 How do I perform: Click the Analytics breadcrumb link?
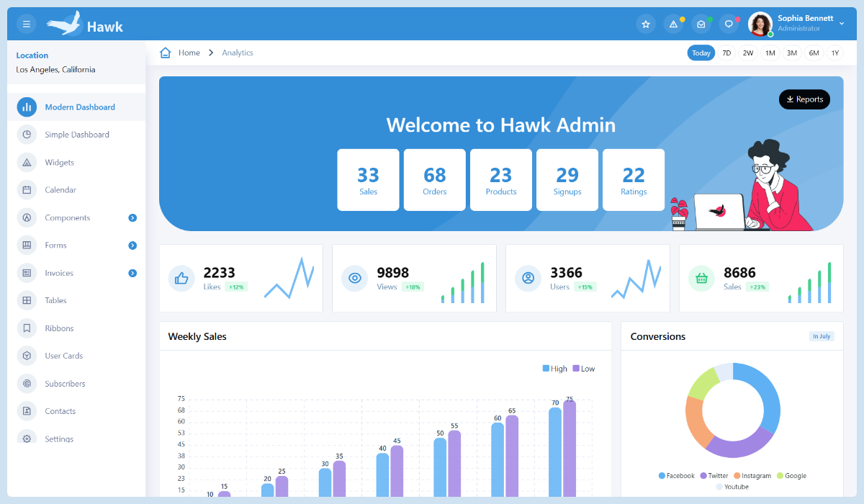pyautogui.click(x=238, y=53)
